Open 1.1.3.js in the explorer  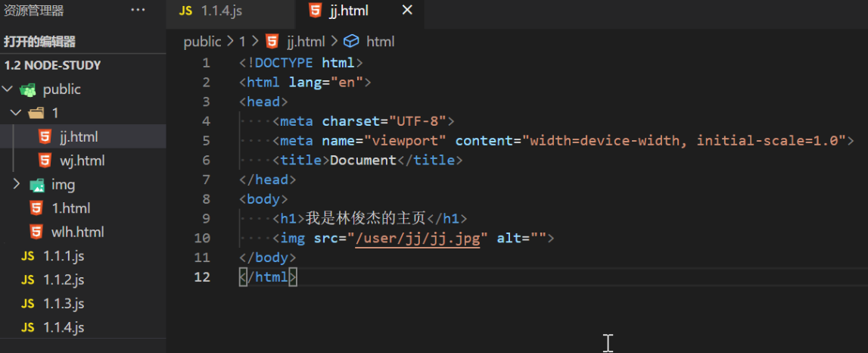[x=64, y=304]
